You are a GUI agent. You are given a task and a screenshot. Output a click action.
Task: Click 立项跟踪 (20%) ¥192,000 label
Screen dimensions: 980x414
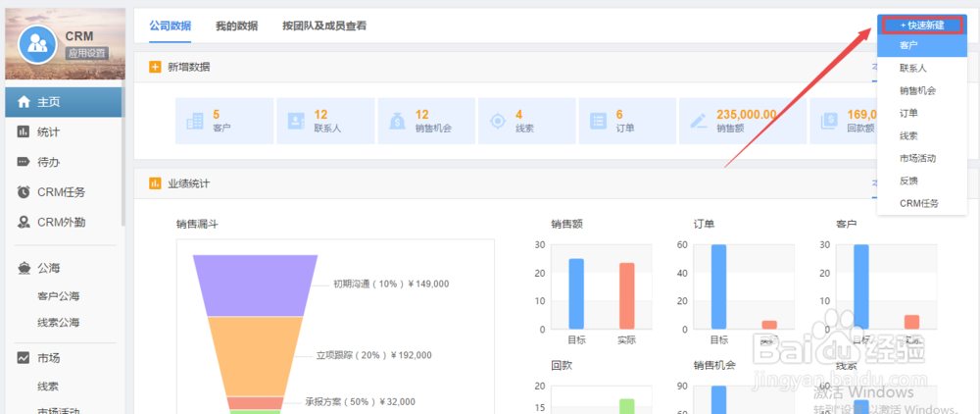pos(373,355)
